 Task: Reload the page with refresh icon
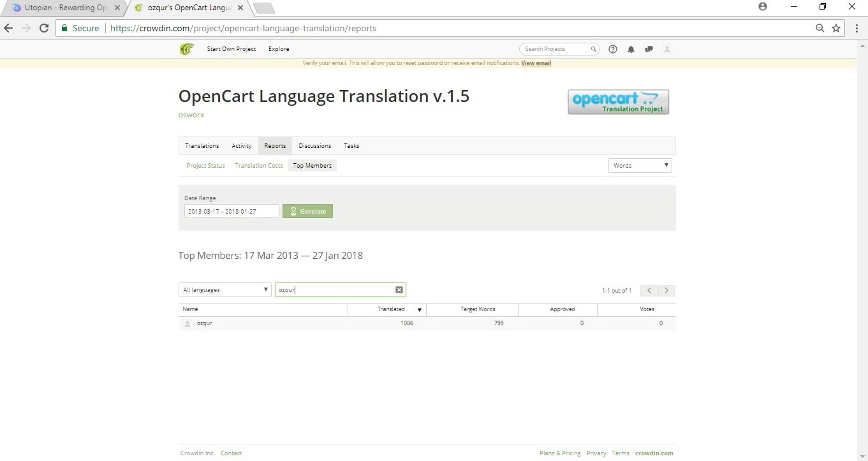click(44, 28)
